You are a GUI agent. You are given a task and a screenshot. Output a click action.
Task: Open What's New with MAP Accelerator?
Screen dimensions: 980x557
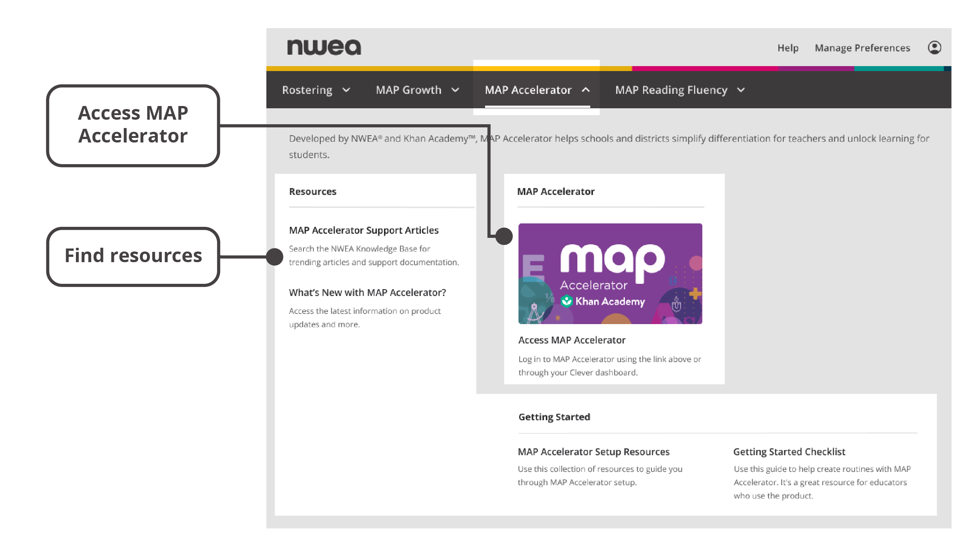(x=367, y=293)
